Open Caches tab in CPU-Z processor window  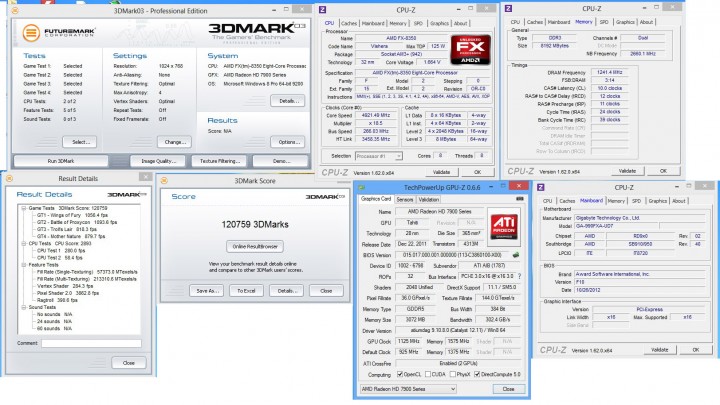pyautogui.click(x=349, y=23)
